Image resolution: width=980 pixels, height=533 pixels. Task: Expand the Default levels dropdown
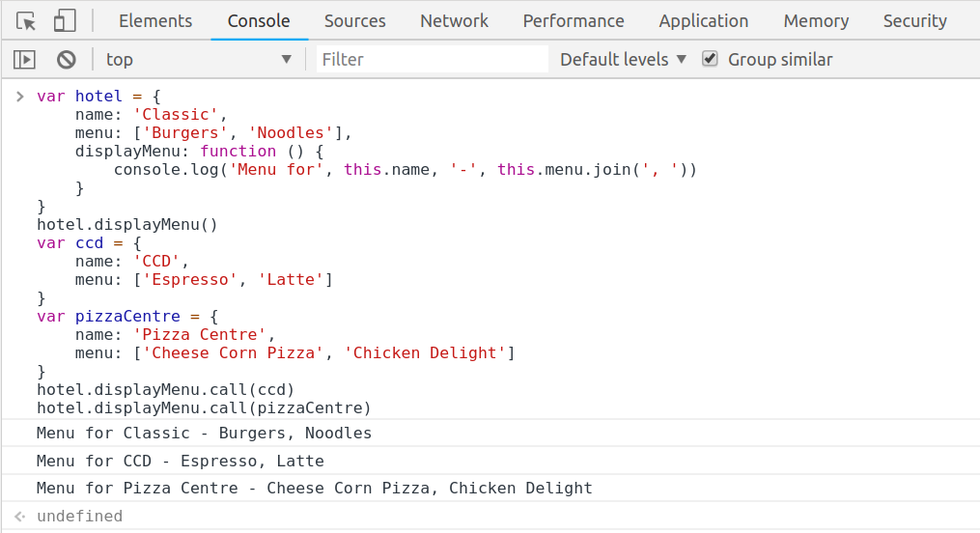pyautogui.click(x=623, y=60)
